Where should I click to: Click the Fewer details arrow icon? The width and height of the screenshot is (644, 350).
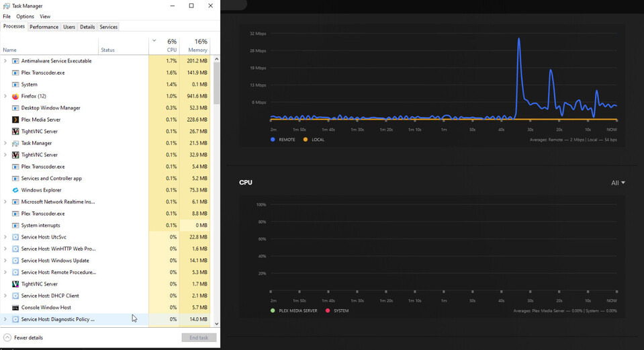coord(7,338)
